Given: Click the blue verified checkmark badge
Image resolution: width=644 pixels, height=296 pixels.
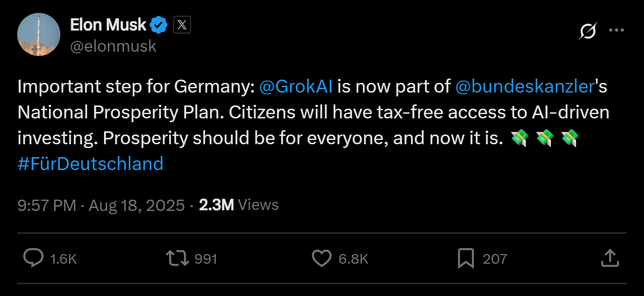Looking at the screenshot, I should pos(158,25).
